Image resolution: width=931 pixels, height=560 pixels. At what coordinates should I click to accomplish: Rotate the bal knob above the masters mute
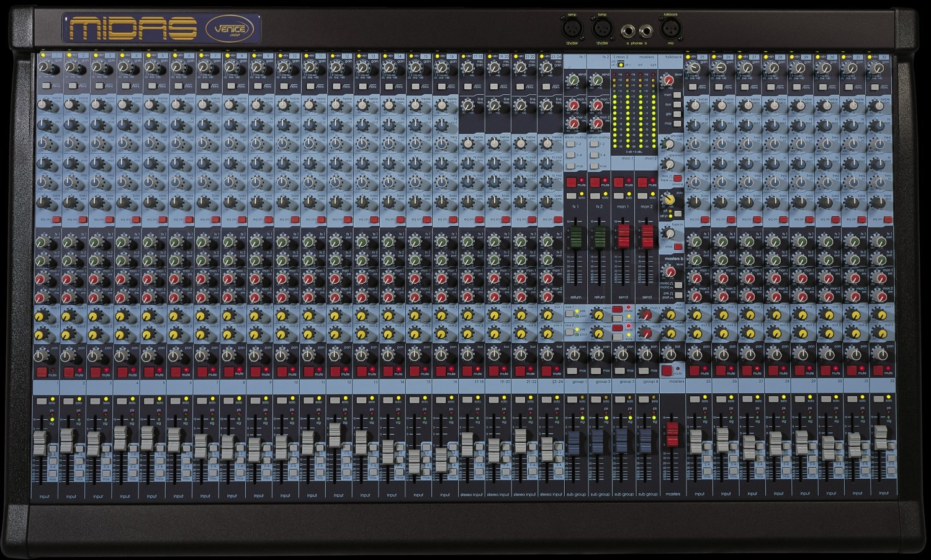670,353
